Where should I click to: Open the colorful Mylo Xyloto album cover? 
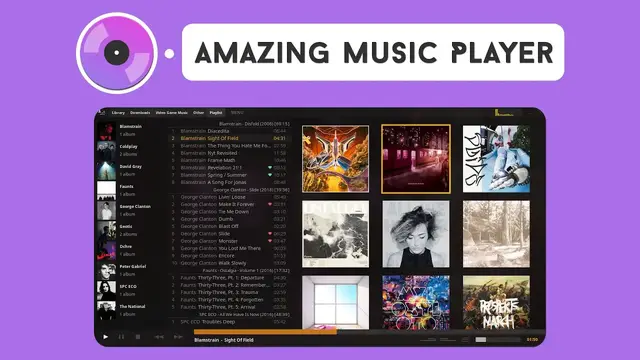[x=416, y=302]
